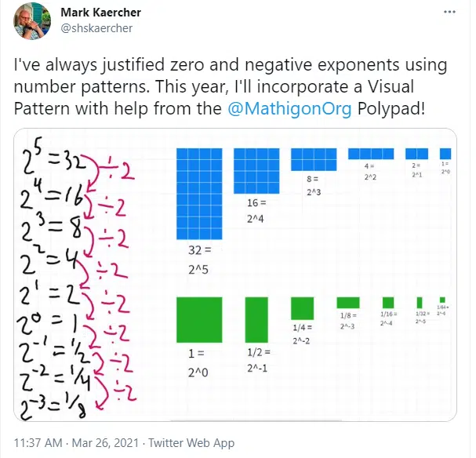
Task: Click the blue 32-square grid tile
Action: coord(199,194)
